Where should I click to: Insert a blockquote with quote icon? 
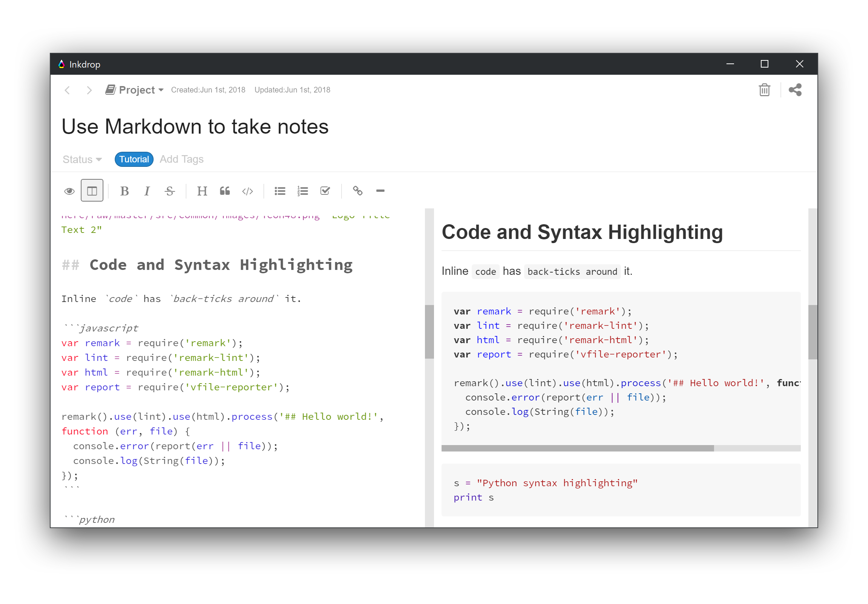pos(225,191)
